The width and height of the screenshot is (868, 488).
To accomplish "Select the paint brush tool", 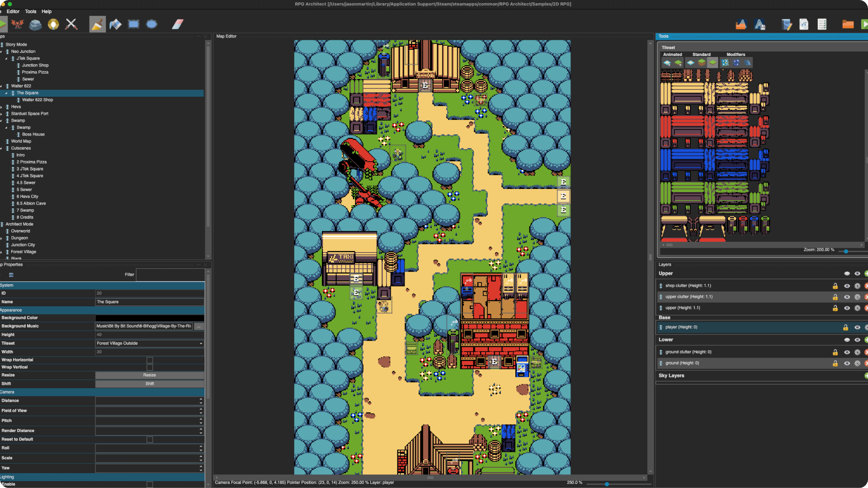I will [x=97, y=24].
